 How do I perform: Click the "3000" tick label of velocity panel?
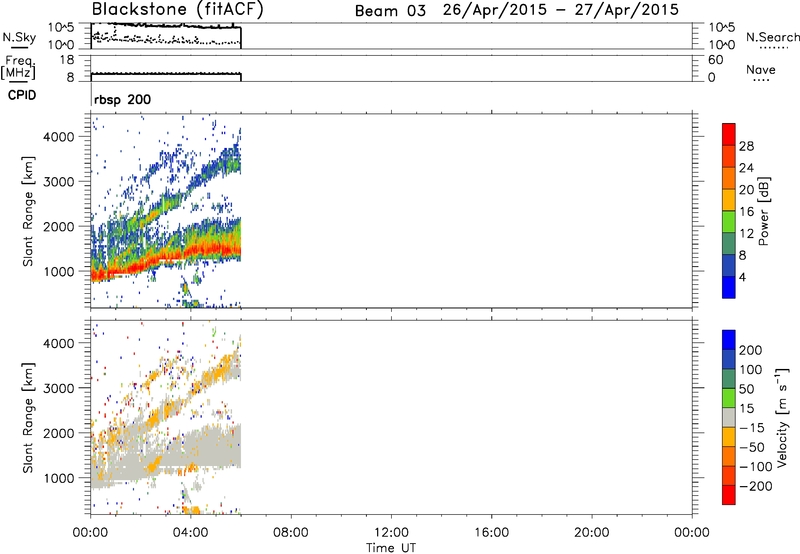pos(59,388)
